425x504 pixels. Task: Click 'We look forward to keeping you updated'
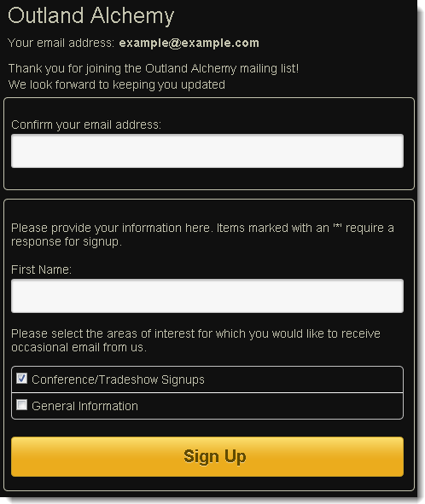tap(116, 84)
